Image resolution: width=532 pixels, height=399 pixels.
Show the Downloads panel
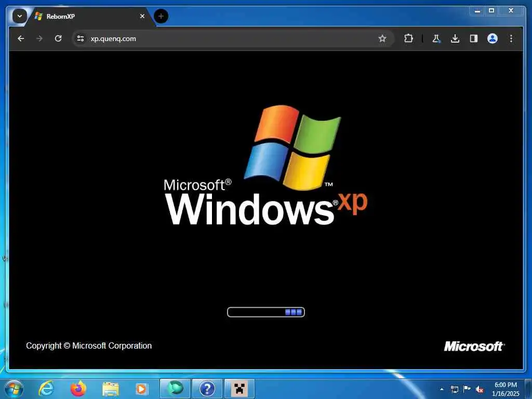pos(455,38)
